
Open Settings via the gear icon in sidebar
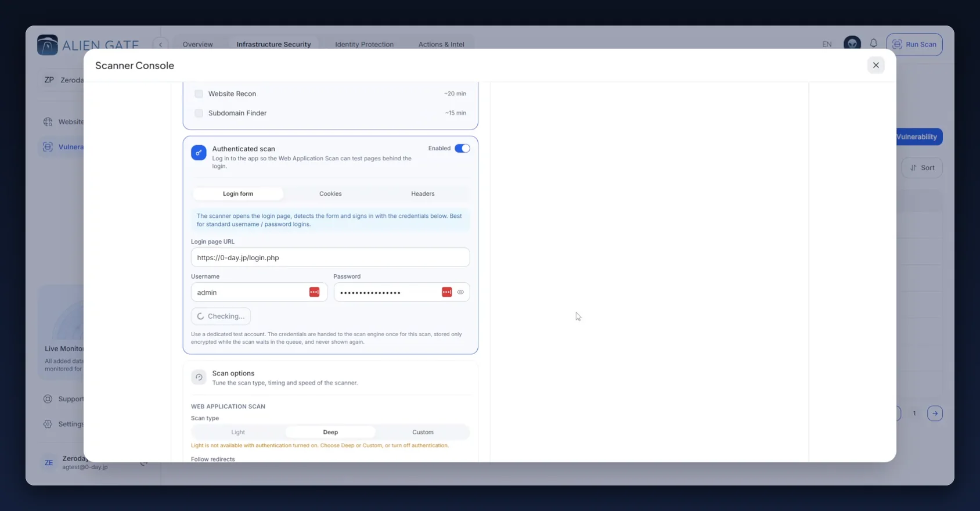[x=48, y=424]
